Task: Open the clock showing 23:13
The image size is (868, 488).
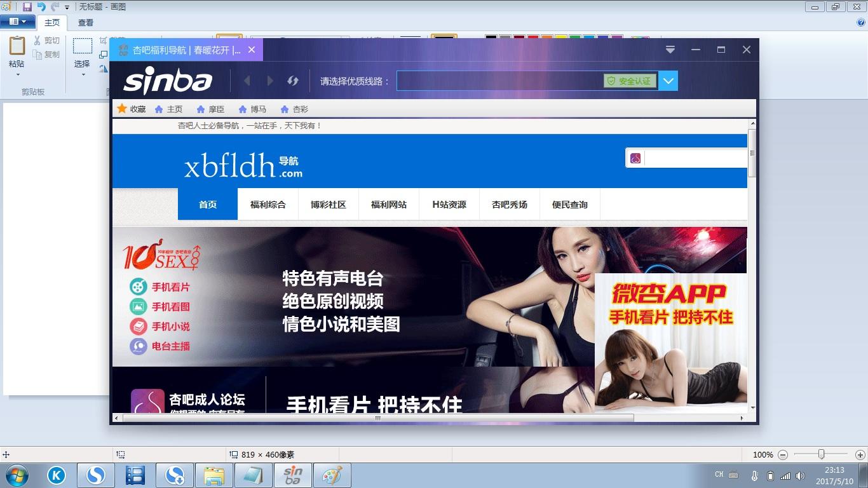Action: pyautogui.click(x=834, y=475)
